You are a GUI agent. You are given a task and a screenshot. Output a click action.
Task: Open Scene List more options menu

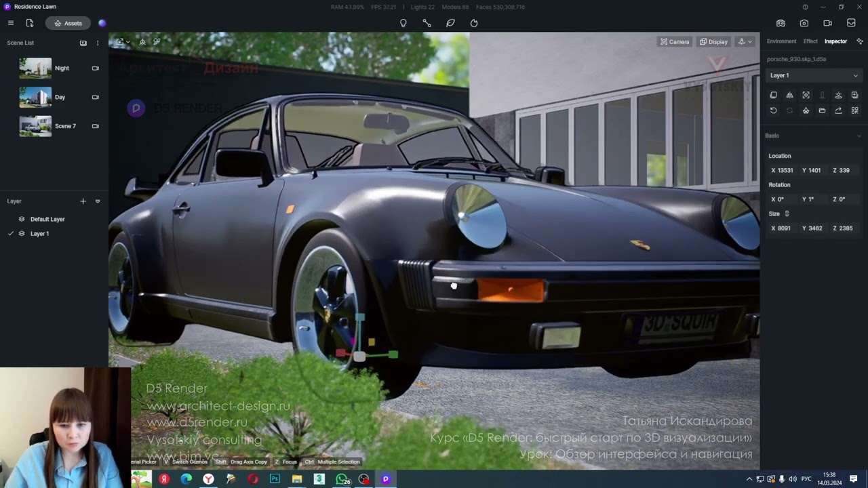point(98,43)
